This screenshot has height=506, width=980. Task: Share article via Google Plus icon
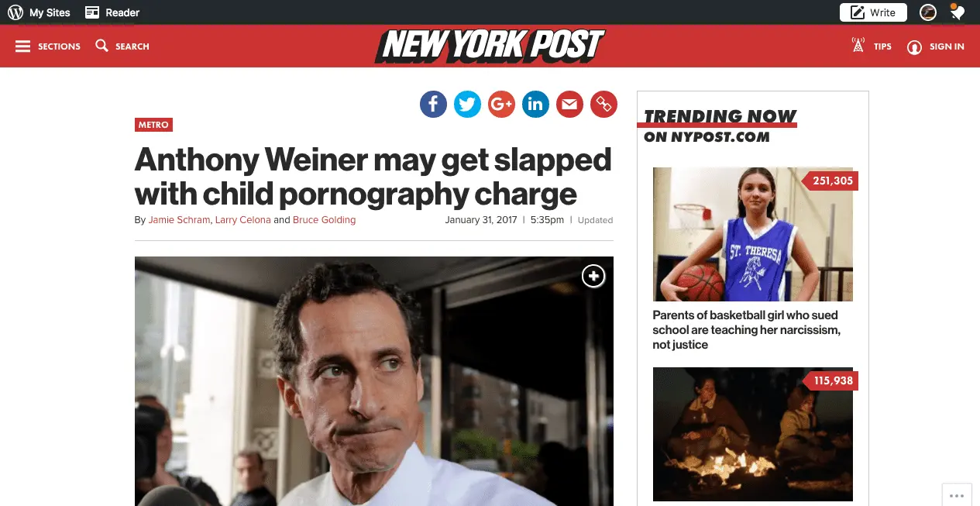pyautogui.click(x=501, y=104)
